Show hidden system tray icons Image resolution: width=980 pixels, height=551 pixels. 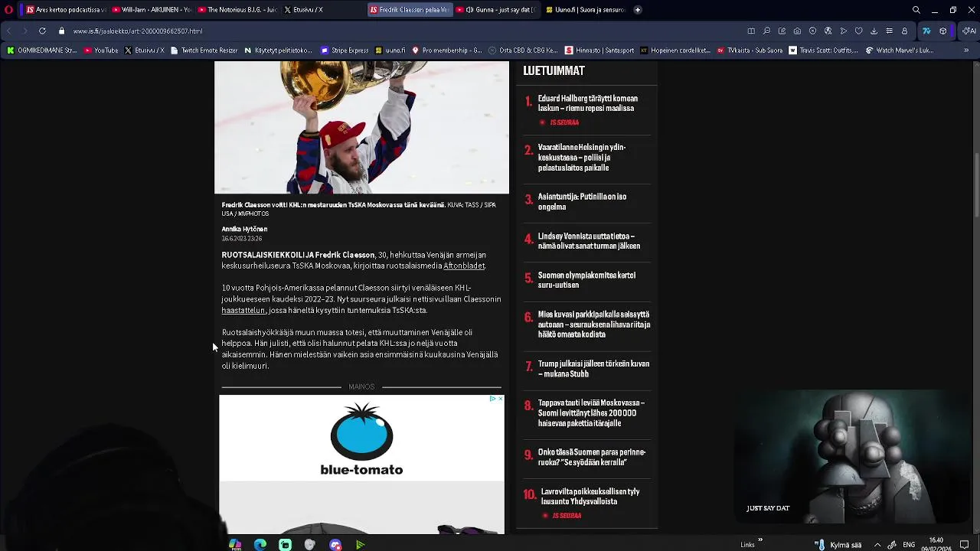point(877,545)
